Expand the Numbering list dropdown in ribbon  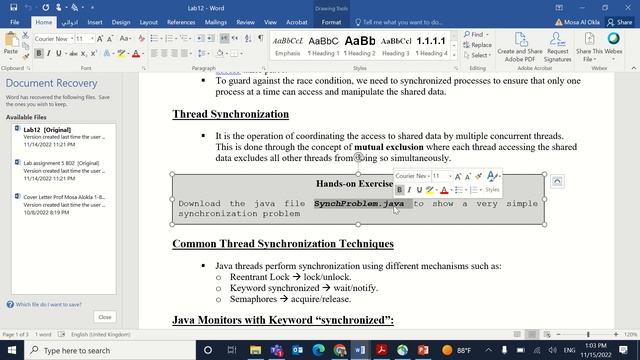(x=176, y=39)
